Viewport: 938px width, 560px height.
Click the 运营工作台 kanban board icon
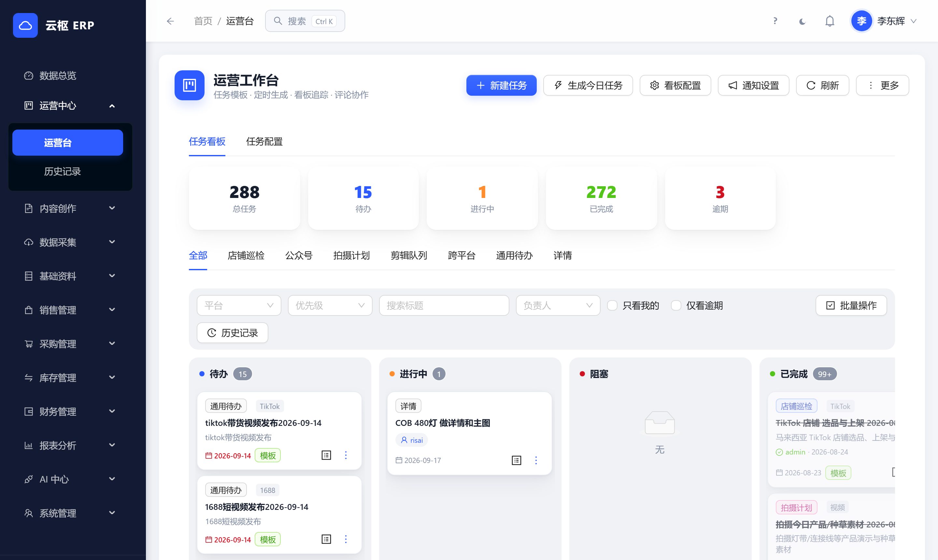[x=190, y=85]
